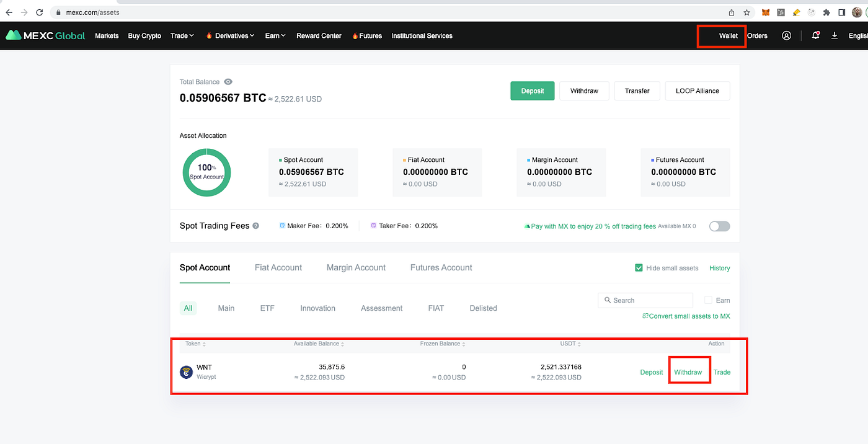Click the LOOP Alliance button
Viewport: 868px width, 444px height.
tap(697, 91)
